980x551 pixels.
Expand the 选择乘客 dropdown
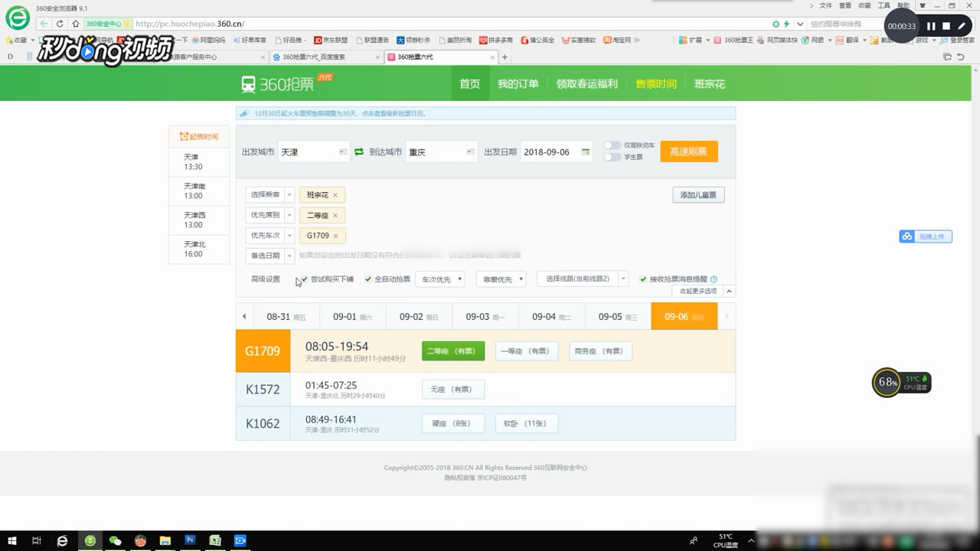pyautogui.click(x=268, y=194)
